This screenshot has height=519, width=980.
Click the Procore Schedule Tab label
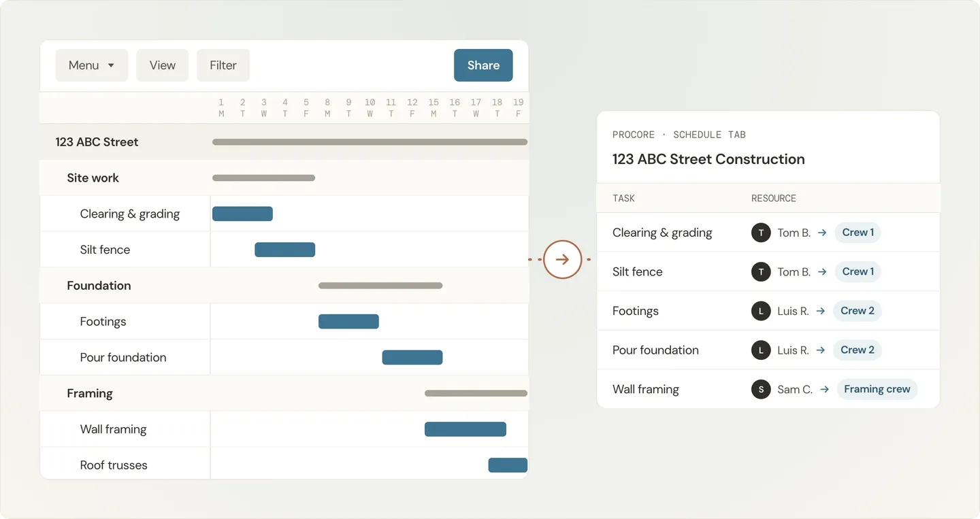pyautogui.click(x=679, y=135)
